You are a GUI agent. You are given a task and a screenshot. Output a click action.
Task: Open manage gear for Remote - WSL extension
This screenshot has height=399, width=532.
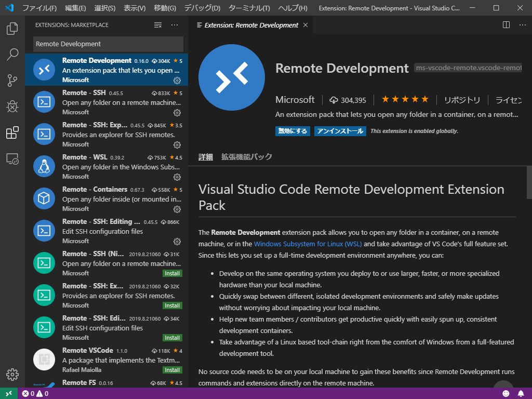click(x=177, y=177)
